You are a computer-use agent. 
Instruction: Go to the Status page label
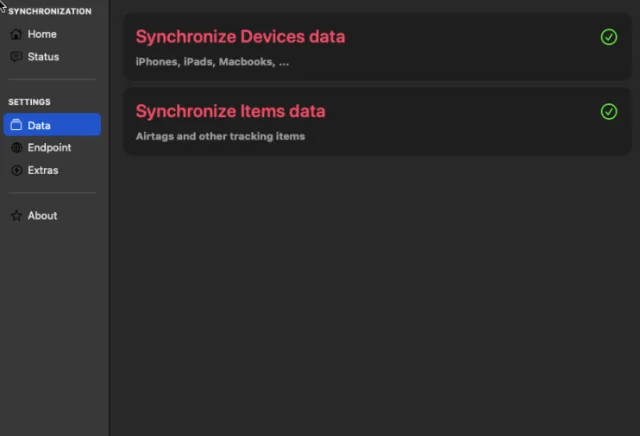click(43, 57)
